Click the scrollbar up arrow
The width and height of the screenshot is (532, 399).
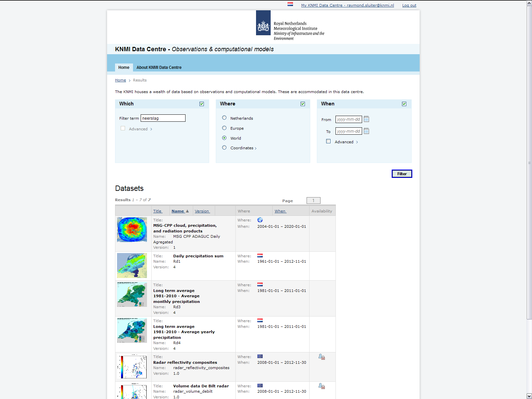click(529, 3)
